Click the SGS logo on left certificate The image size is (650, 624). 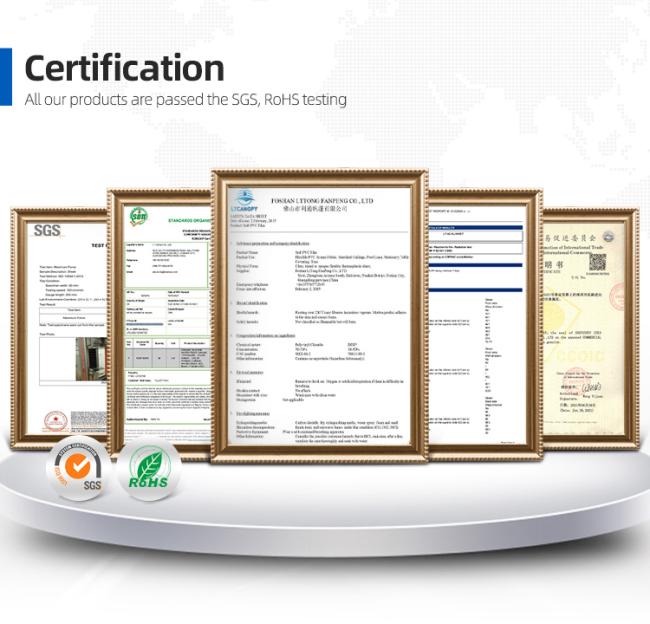point(47,231)
